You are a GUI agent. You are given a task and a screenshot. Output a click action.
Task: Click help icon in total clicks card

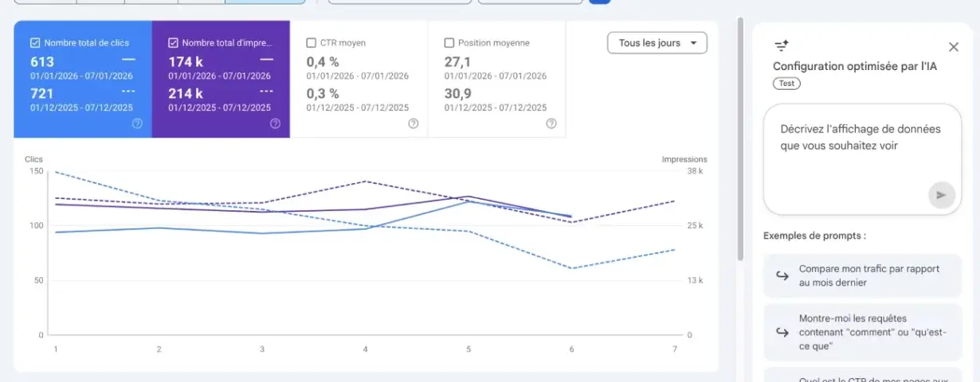137,123
